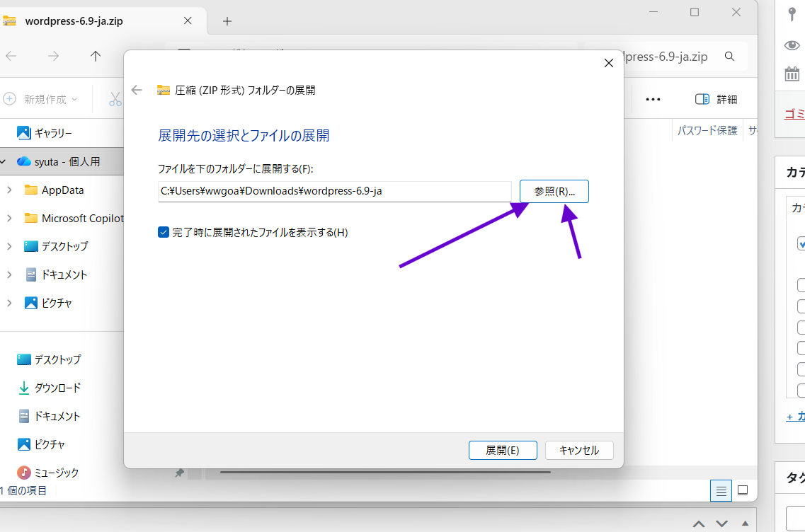Toggle the 詳細 details pane button
Image resolution: width=805 pixels, height=532 pixels.
click(x=716, y=99)
